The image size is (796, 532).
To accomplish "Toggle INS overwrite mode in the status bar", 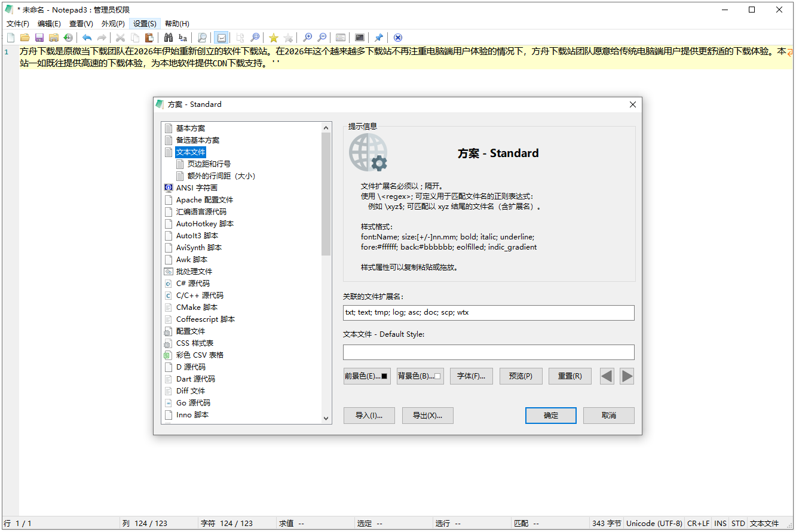I will [x=720, y=523].
